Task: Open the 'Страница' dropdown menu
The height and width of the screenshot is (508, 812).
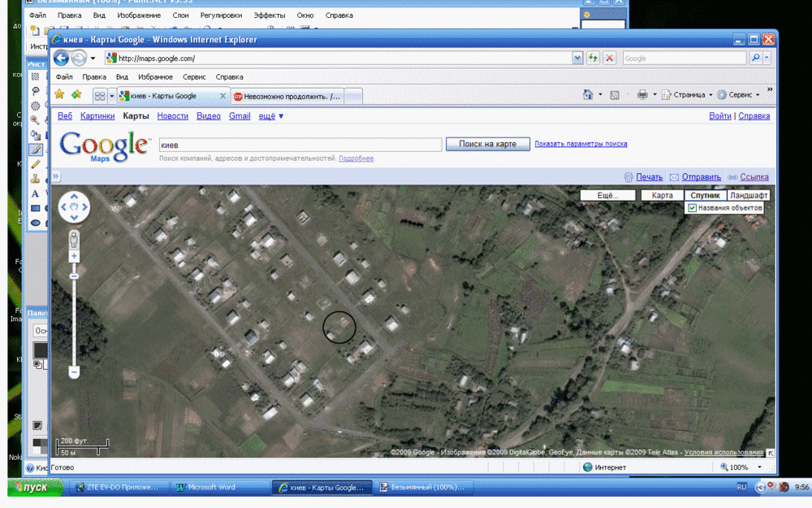Action: pos(688,95)
